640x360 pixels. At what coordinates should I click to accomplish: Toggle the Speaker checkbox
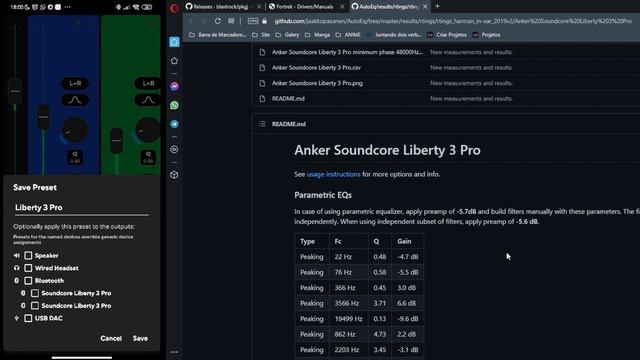[28, 256]
